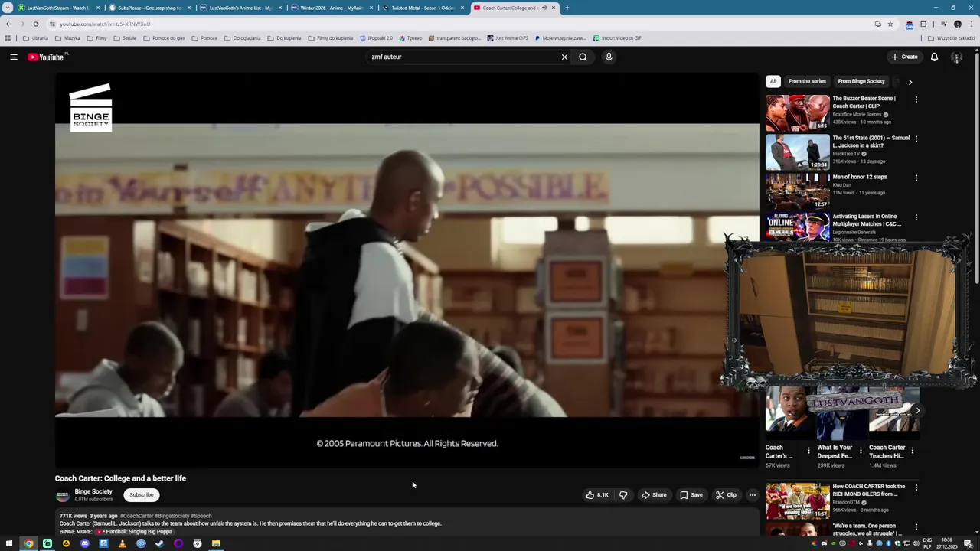Click the search input field
Viewport: 980px width, 551px height.
[x=463, y=57]
